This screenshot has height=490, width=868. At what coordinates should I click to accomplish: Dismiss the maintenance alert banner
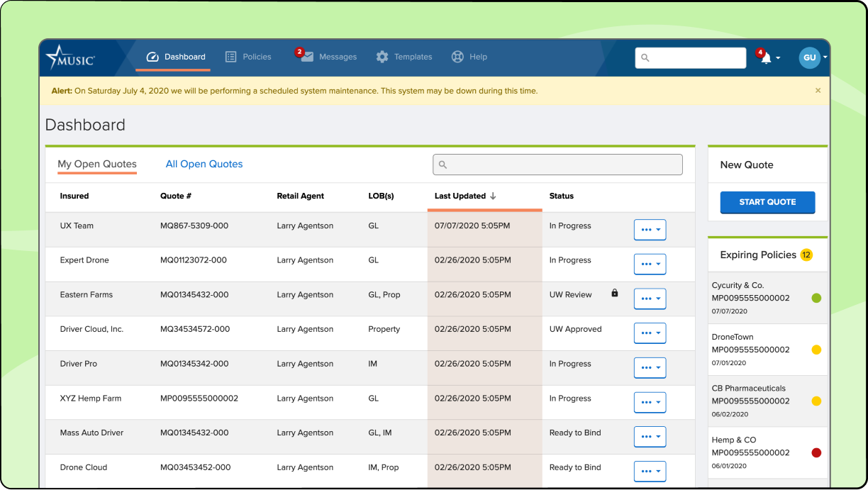(x=818, y=91)
